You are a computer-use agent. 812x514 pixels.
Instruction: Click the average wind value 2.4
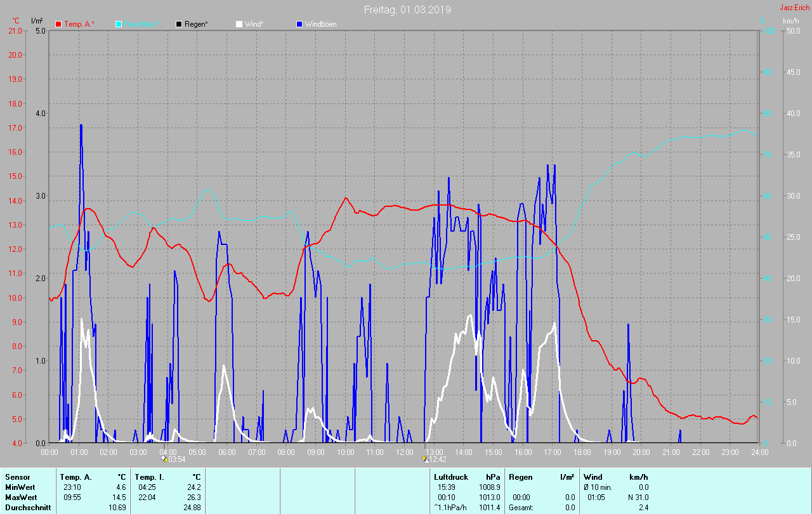pos(643,508)
